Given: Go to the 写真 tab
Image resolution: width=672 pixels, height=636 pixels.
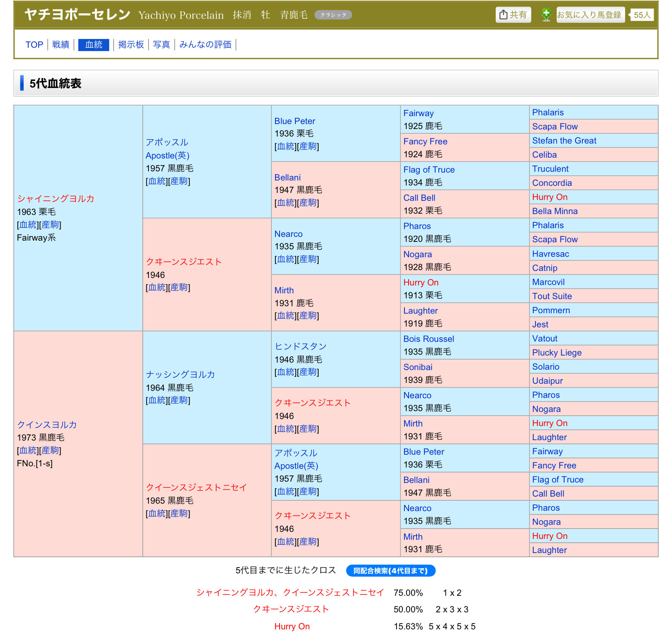Looking at the screenshot, I should (161, 44).
